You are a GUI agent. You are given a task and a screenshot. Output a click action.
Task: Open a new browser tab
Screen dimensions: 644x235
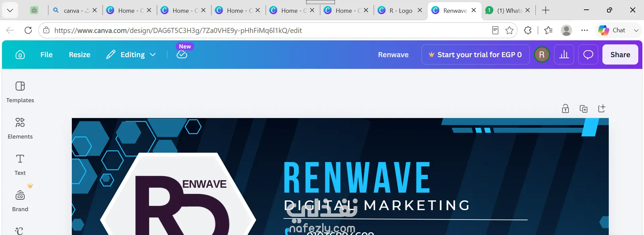(x=546, y=10)
